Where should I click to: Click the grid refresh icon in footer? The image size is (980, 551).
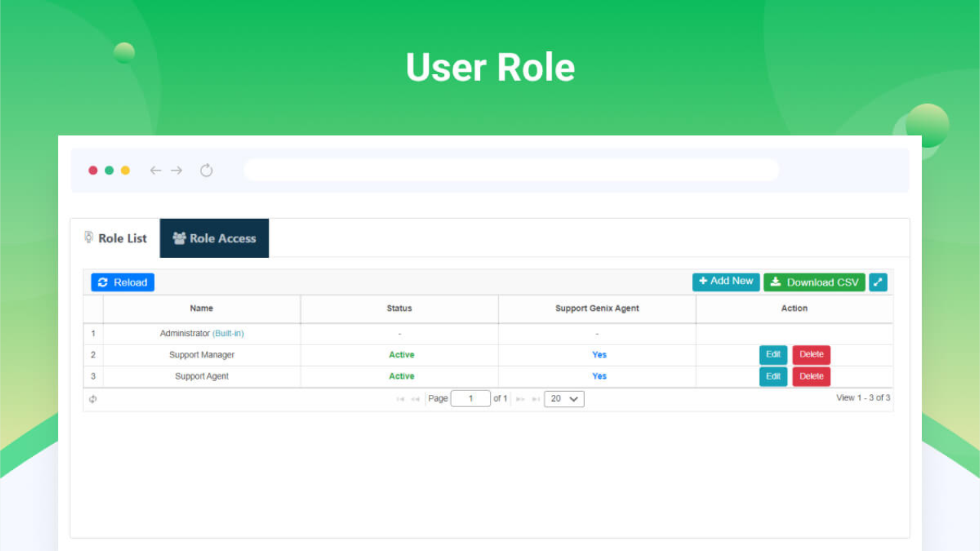(x=93, y=399)
